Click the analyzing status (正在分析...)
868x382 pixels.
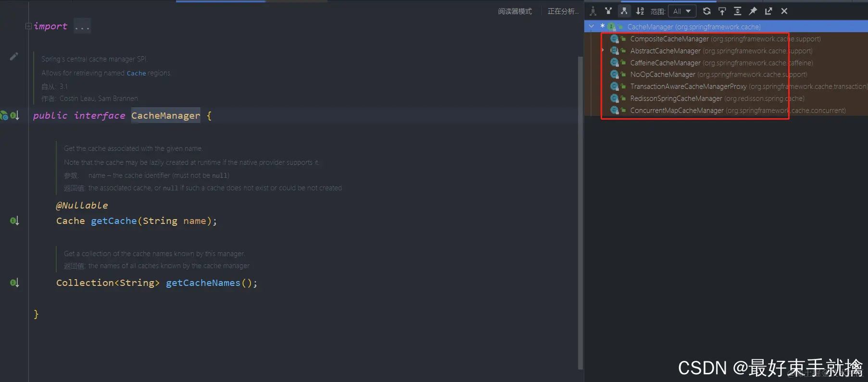point(563,11)
